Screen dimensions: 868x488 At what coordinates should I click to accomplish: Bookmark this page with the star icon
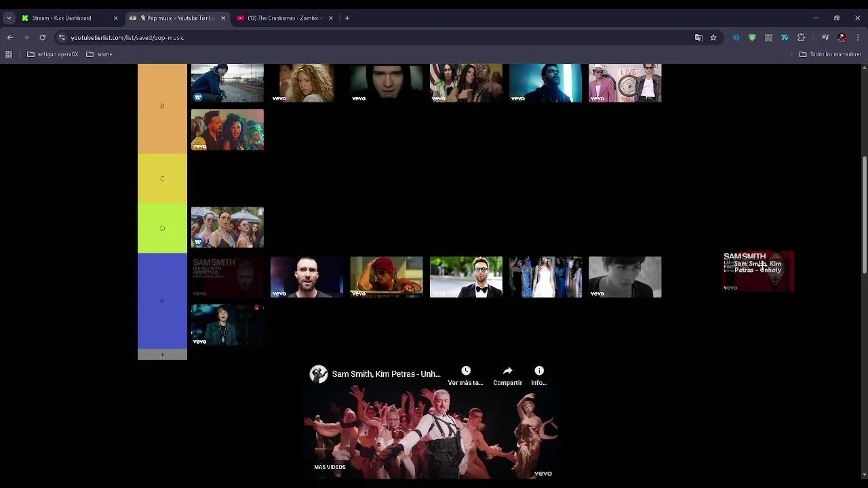tap(713, 38)
